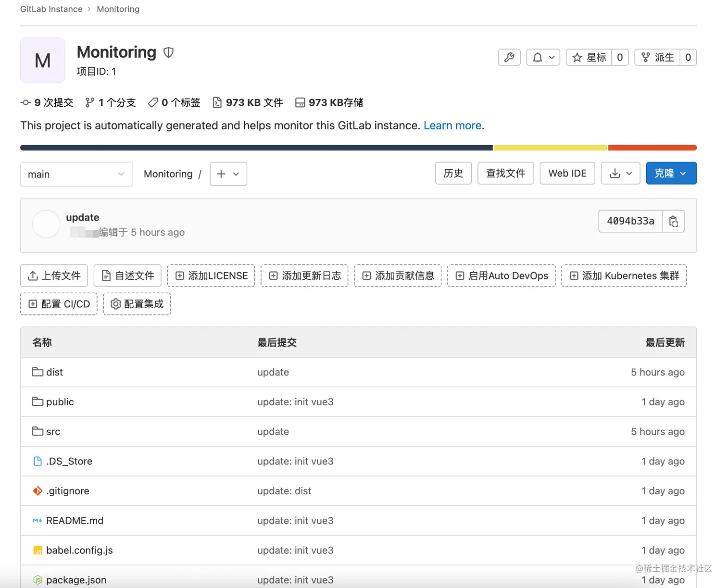View the 0 tags link
Image resolution: width=727 pixels, height=588 pixels.
click(174, 102)
